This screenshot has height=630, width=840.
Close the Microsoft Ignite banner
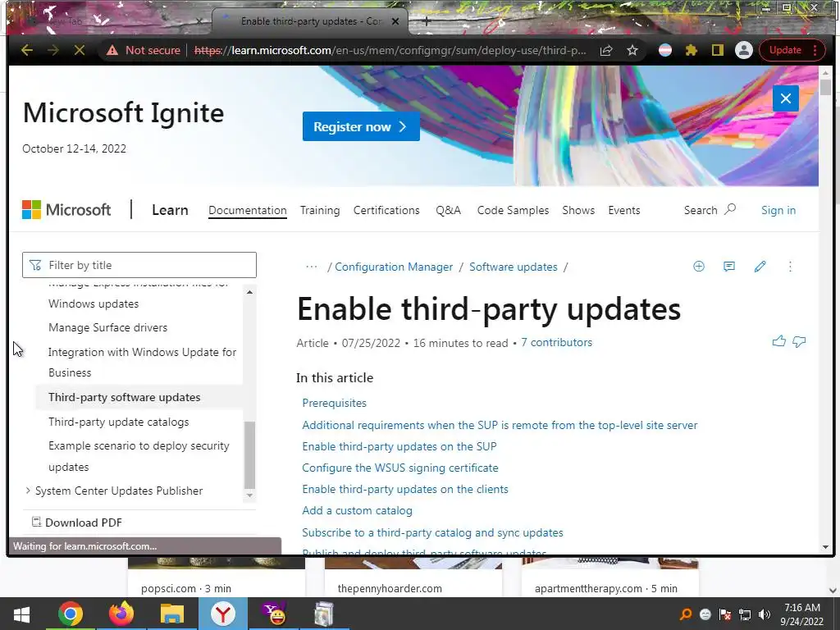coord(785,98)
